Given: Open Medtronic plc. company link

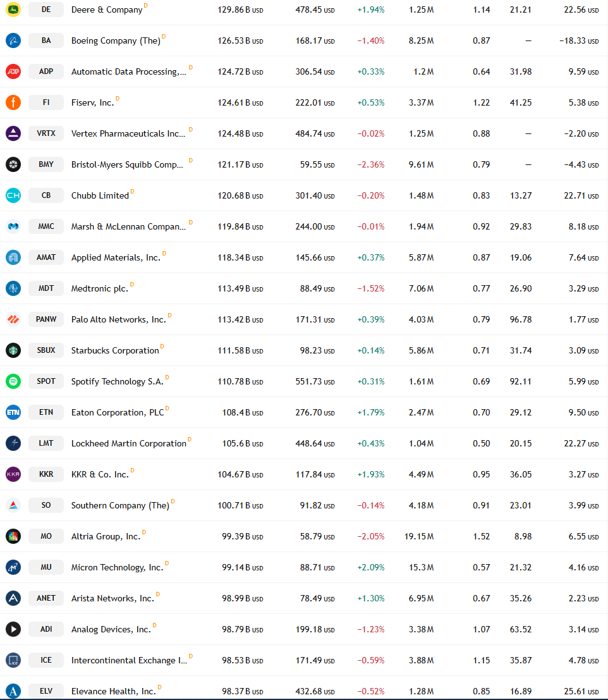Looking at the screenshot, I should [99, 288].
